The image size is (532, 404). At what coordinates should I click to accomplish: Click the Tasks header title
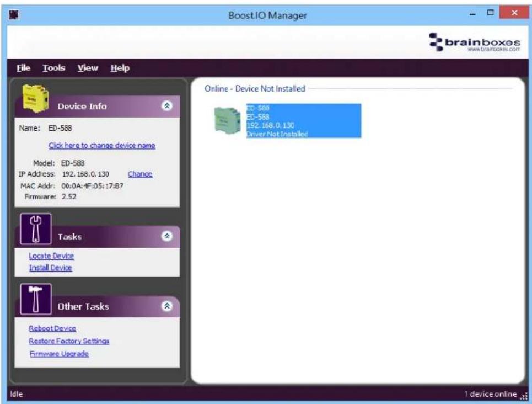69,237
